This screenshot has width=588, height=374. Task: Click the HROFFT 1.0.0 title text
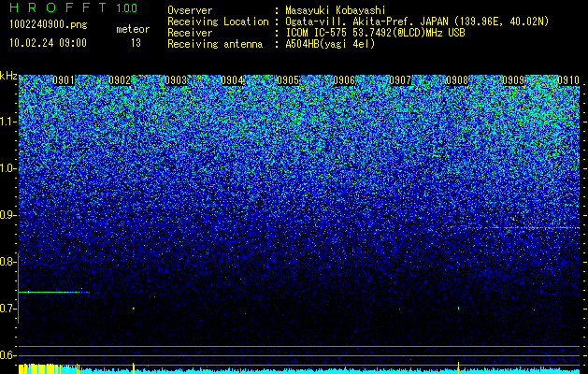(74, 7)
